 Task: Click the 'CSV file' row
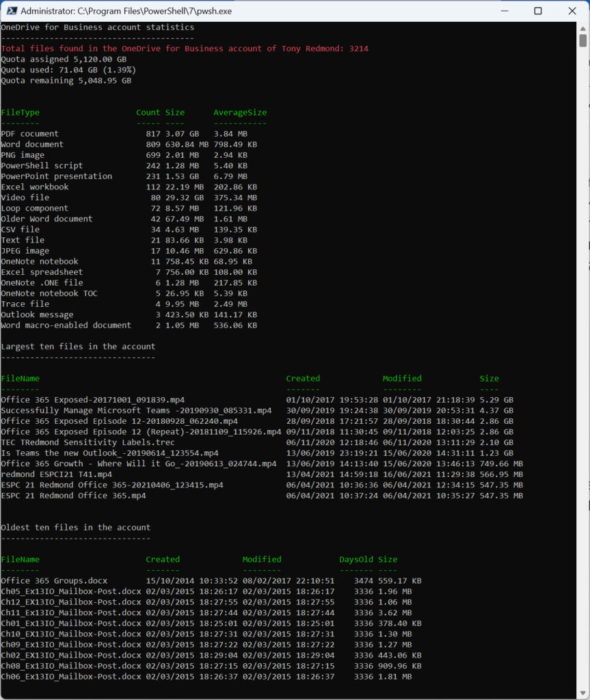click(x=129, y=230)
